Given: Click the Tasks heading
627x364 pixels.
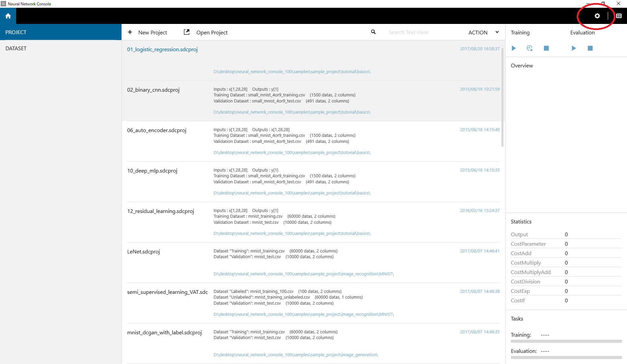Looking at the screenshot, I should point(517,318).
